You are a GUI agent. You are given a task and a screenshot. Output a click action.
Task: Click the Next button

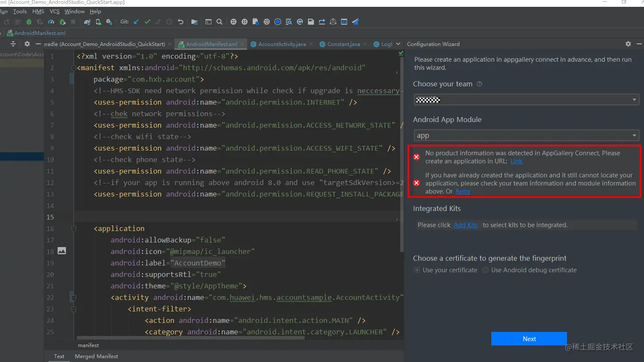(529, 339)
